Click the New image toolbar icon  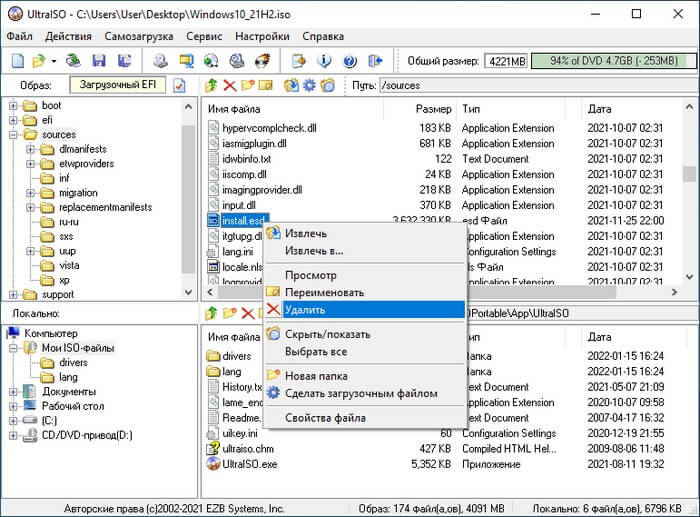pyautogui.click(x=14, y=61)
